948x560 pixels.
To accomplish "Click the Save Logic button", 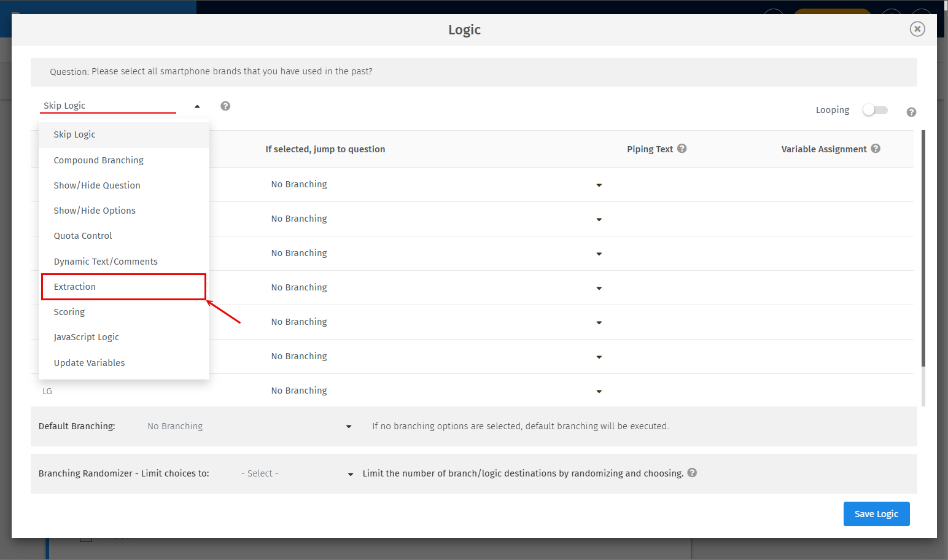I will coord(876,513).
